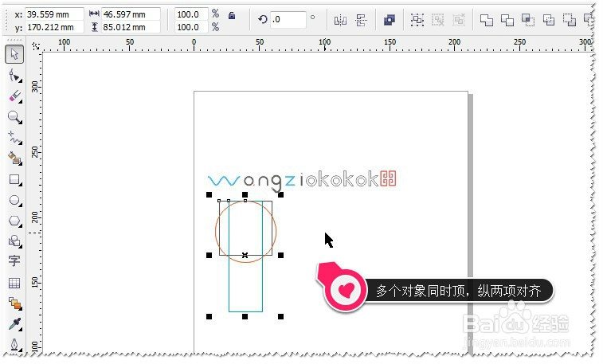Select the Basic Shapes tool
This screenshot has width=603, height=364.
coord(14,241)
